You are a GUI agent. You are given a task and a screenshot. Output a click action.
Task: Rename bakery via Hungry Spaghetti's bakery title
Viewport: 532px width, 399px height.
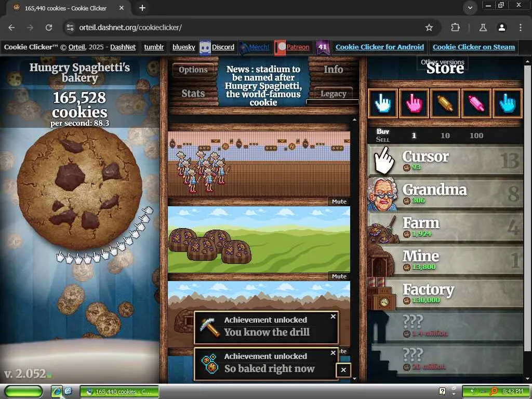[x=79, y=72]
